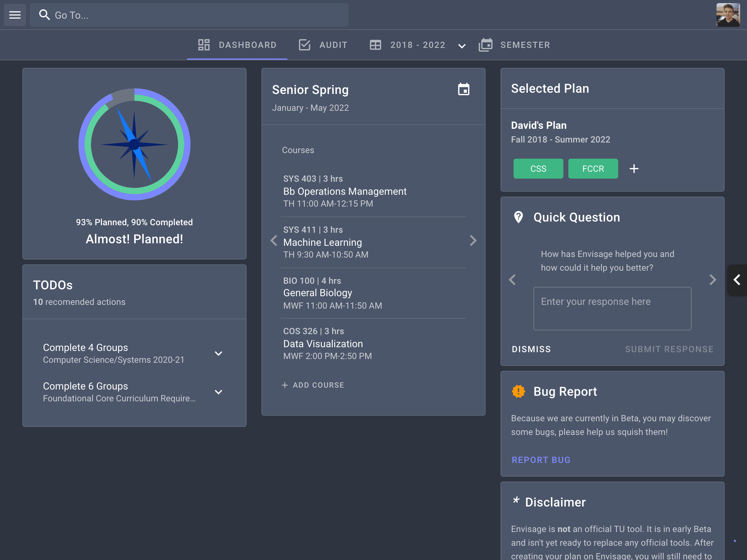Screen dimensions: 747x560
Task: Expand the Complete 6 Groups todo
Action: [x=218, y=392]
